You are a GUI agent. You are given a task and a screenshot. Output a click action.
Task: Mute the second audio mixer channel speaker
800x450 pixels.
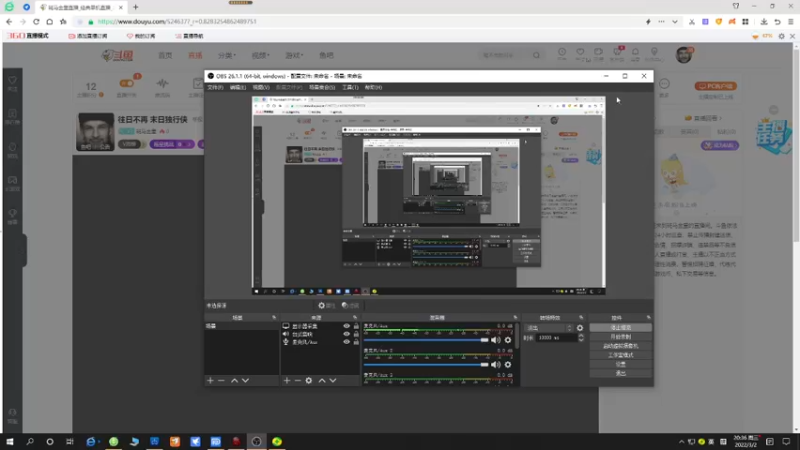click(x=495, y=364)
